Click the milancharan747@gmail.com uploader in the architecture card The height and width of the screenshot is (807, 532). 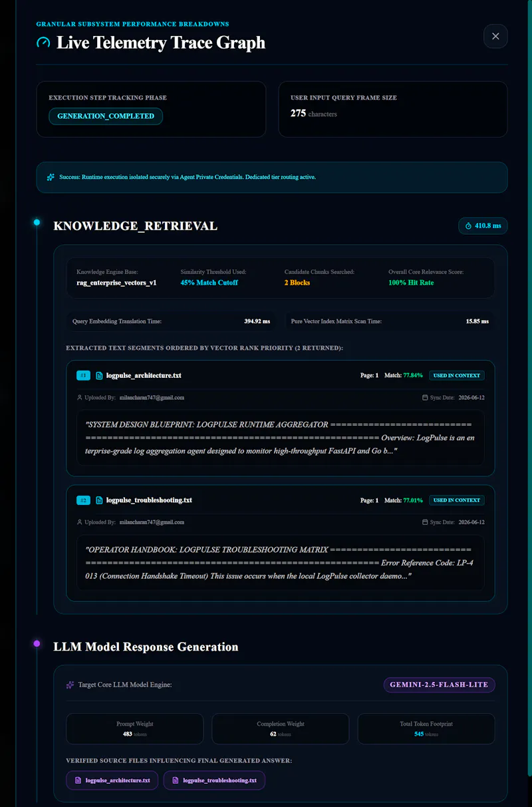152,398
